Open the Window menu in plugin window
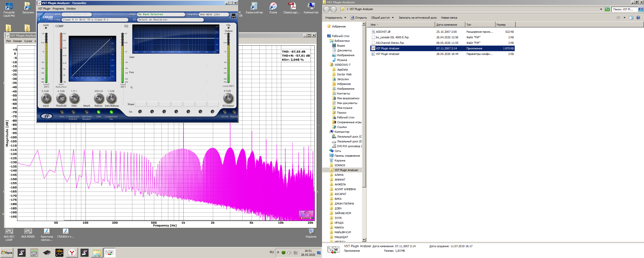This screenshot has height=258, width=644. (x=71, y=9)
